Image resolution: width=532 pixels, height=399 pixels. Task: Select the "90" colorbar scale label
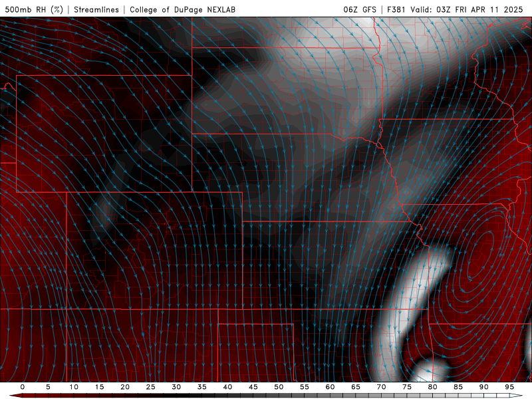pos(484,387)
